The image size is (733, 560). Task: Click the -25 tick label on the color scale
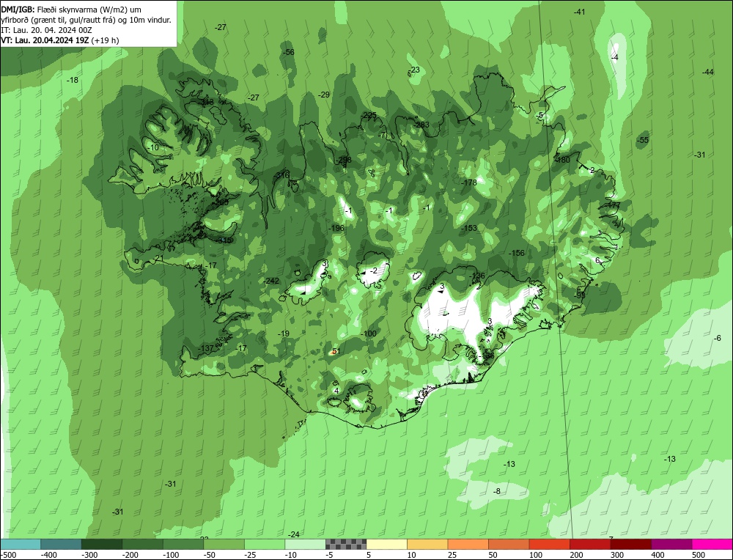(x=251, y=555)
